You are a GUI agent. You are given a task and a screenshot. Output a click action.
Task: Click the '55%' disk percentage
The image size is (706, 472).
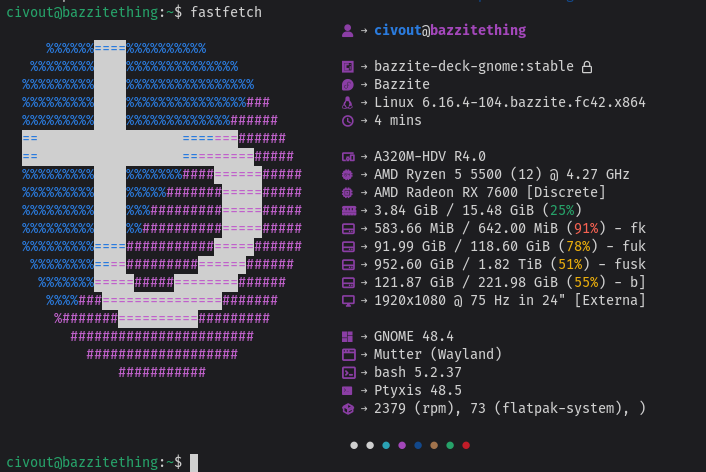tap(586, 282)
